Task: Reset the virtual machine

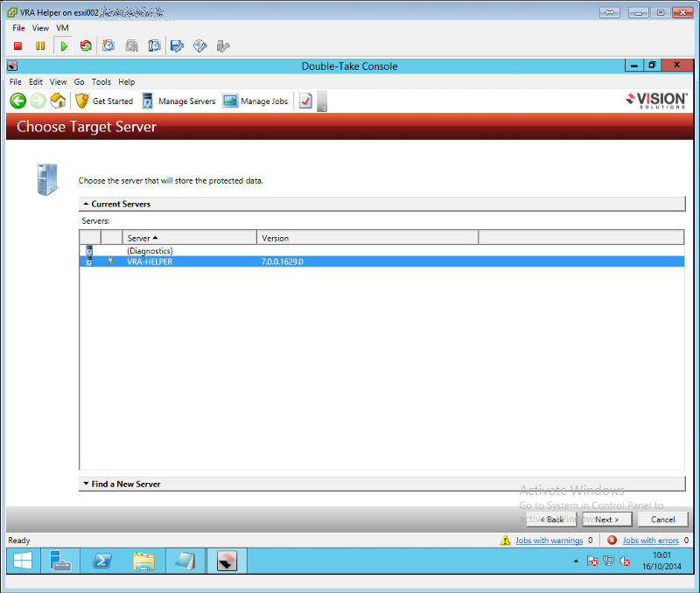Action: (x=86, y=46)
